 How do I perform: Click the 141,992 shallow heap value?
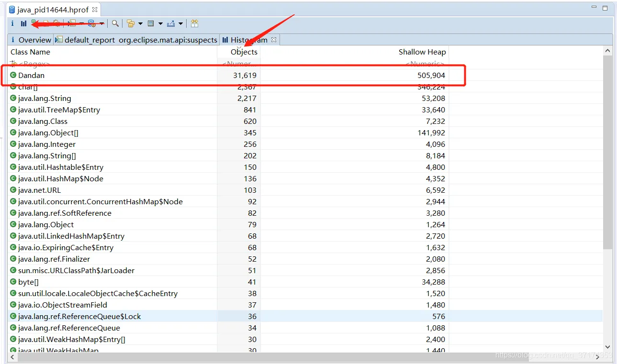pos(431,132)
